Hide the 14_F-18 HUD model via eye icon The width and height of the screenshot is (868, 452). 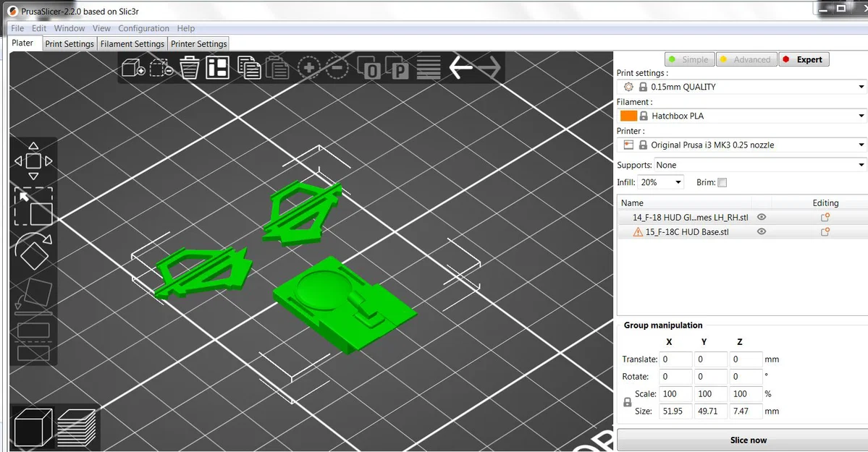(x=762, y=218)
